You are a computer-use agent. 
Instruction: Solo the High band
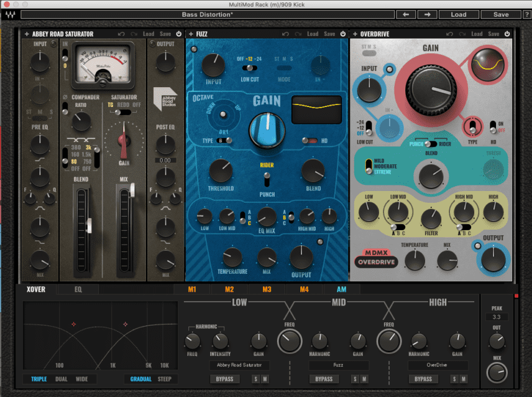454,379
